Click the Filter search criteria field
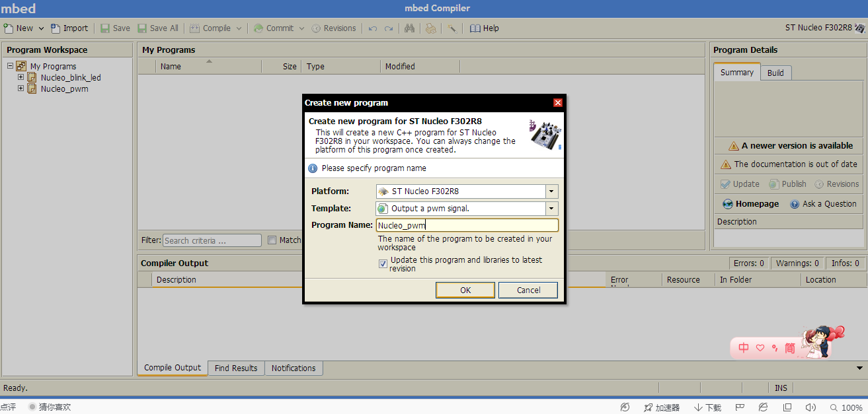868x414 pixels. click(x=212, y=240)
